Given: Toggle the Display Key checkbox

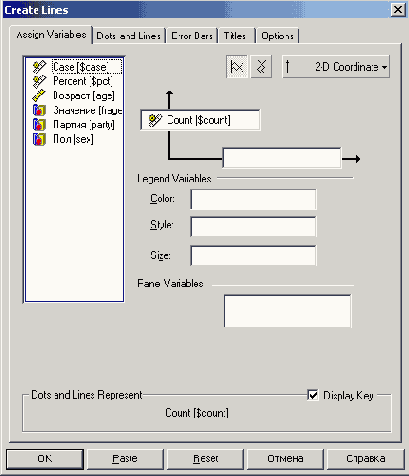Looking at the screenshot, I should click(313, 395).
